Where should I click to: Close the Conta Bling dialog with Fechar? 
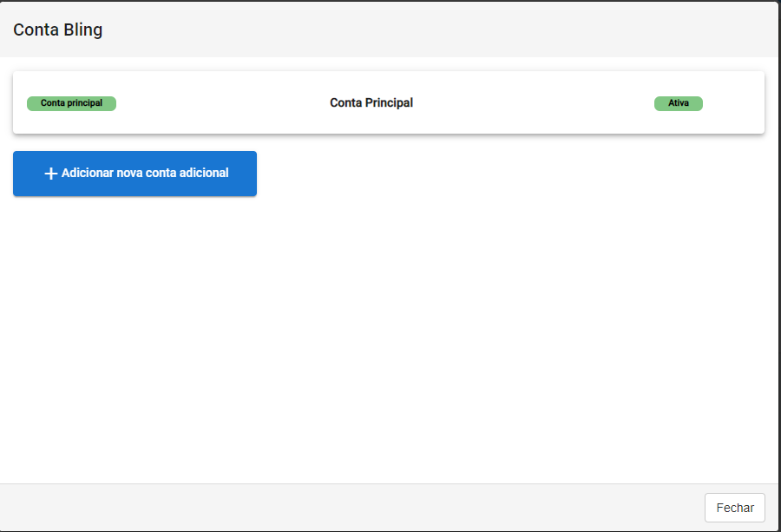735,508
